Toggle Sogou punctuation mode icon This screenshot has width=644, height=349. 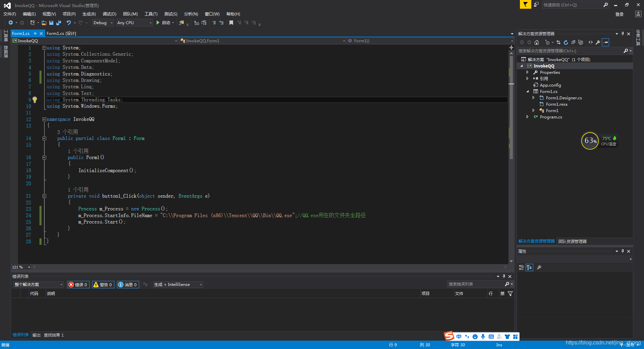467,337
